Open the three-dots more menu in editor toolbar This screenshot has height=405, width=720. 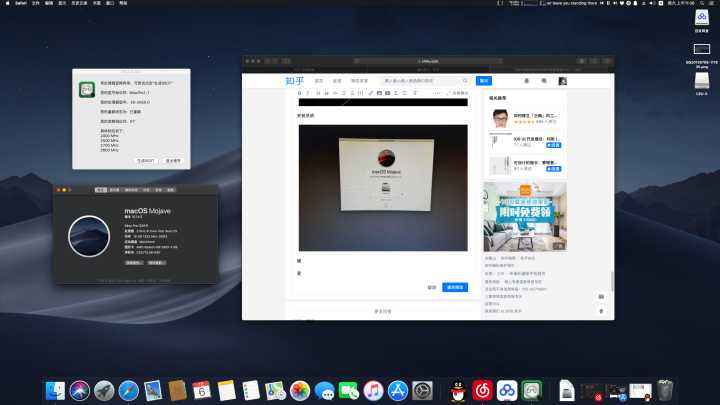tap(436, 93)
